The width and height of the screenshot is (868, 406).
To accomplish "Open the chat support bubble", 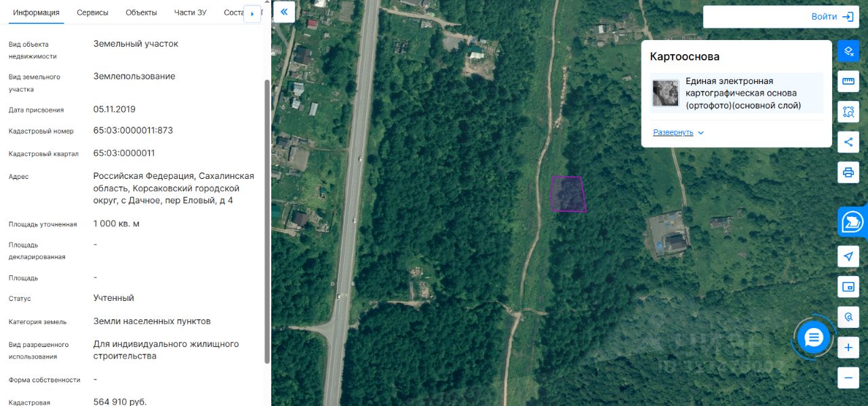I will pos(814,337).
